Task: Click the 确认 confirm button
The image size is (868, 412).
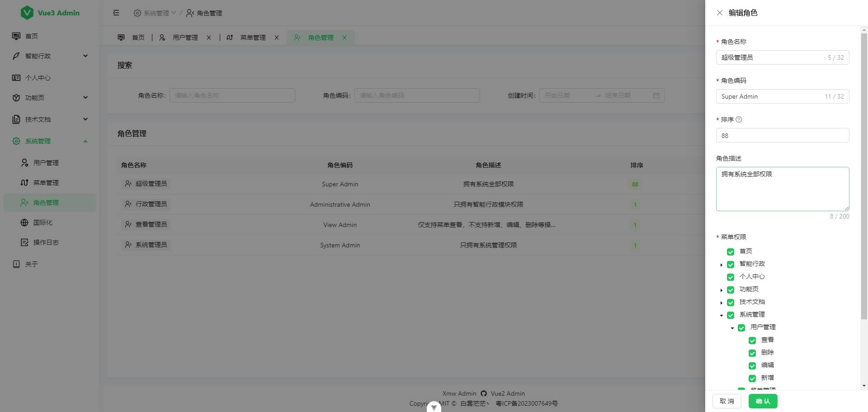Action: (x=763, y=401)
